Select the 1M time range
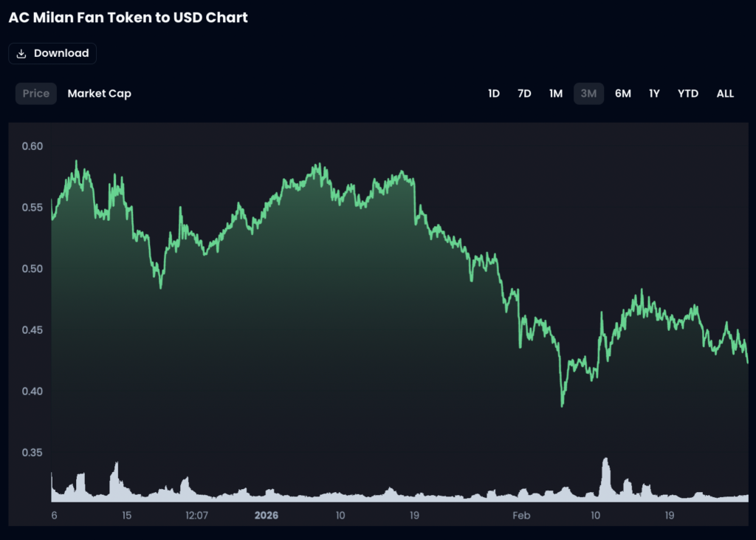756x540 pixels. [x=556, y=94]
